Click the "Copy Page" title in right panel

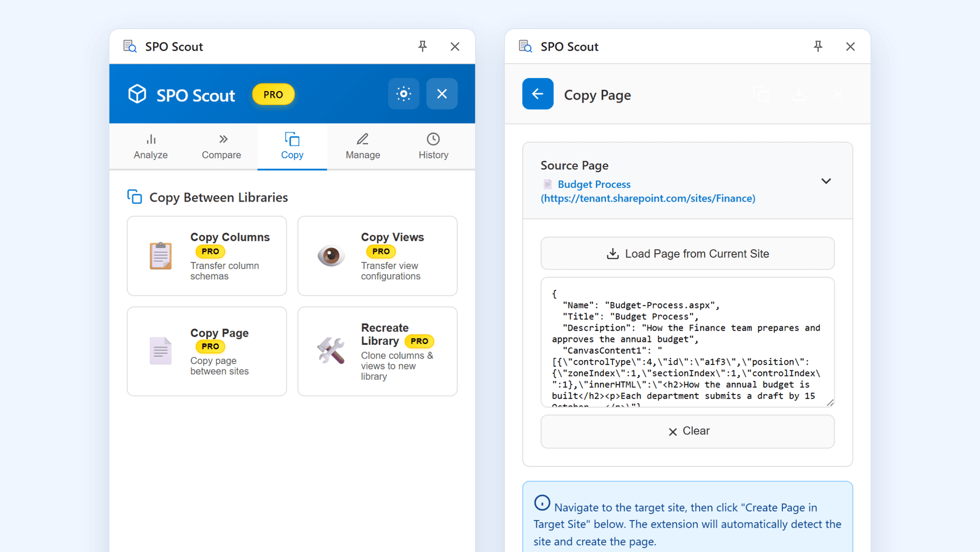pyautogui.click(x=597, y=95)
